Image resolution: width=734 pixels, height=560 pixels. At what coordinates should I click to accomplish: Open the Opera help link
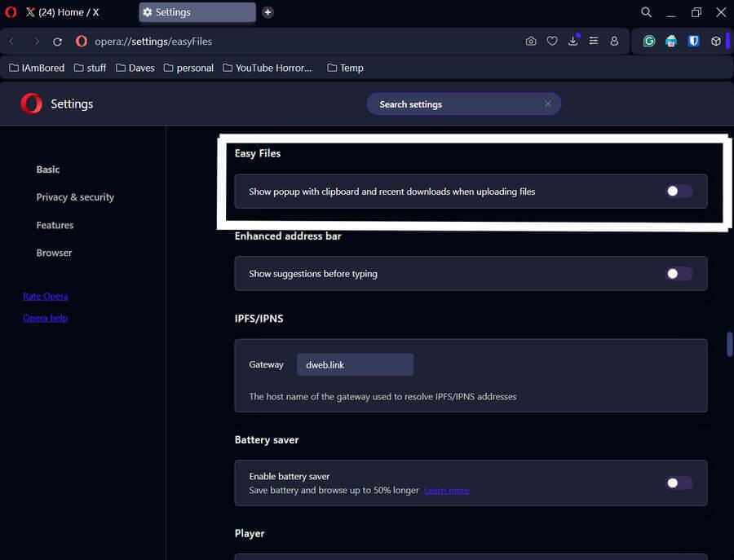46,318
